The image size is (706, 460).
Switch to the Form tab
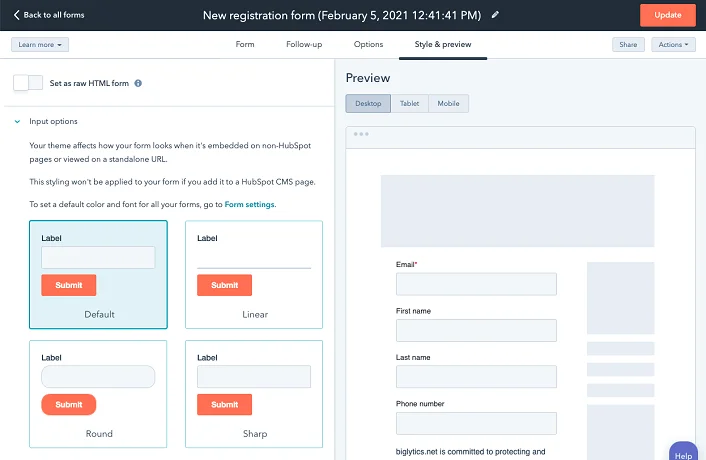tap(245, 44)
